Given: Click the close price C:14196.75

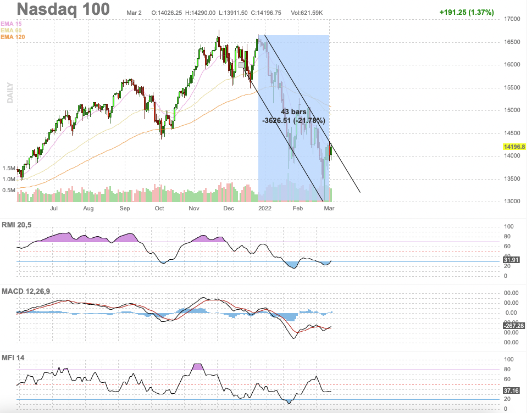Looking at the screenshot, I should [266, 13].
